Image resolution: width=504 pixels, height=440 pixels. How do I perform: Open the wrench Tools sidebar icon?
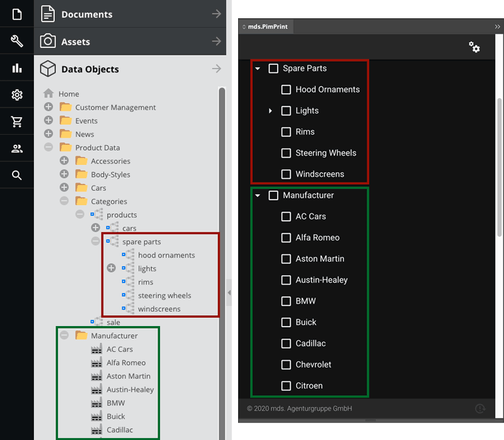click(x=17, y=41)
